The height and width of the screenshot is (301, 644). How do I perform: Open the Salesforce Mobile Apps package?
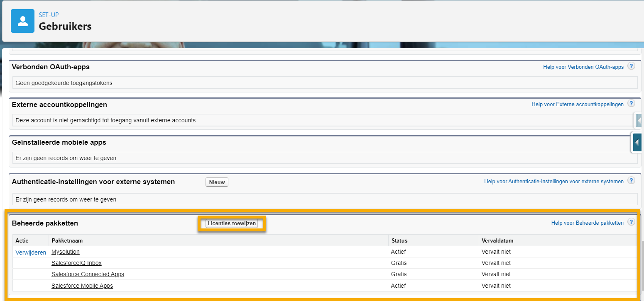[82, 286]
